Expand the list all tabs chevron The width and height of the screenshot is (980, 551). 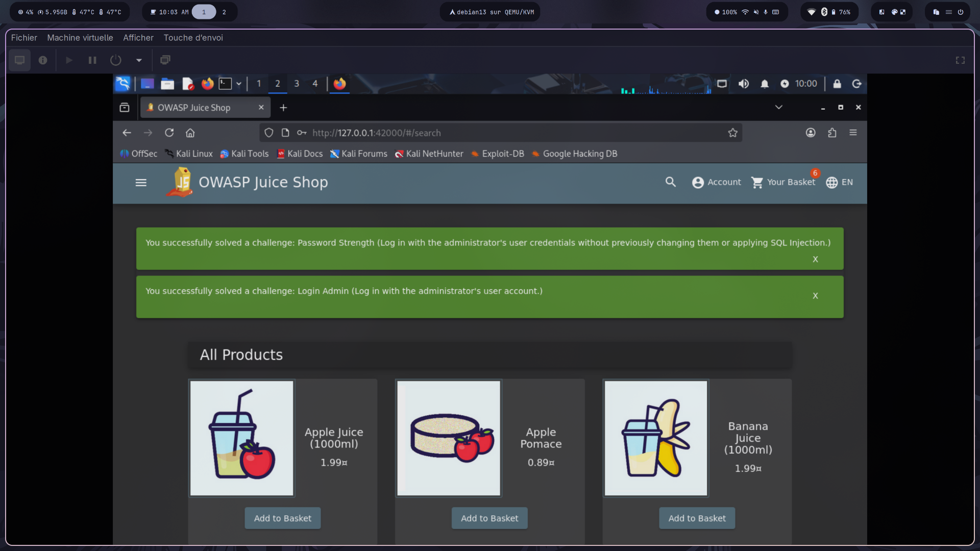point(778,107)
